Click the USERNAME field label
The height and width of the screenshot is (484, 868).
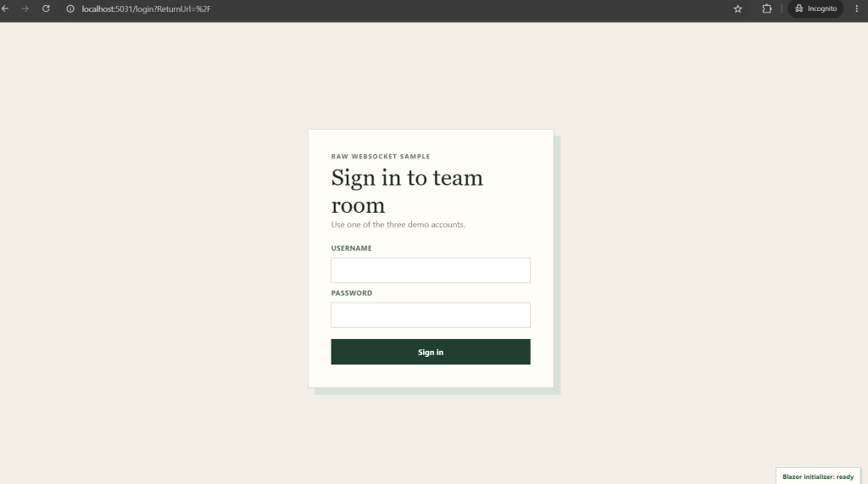352,248
